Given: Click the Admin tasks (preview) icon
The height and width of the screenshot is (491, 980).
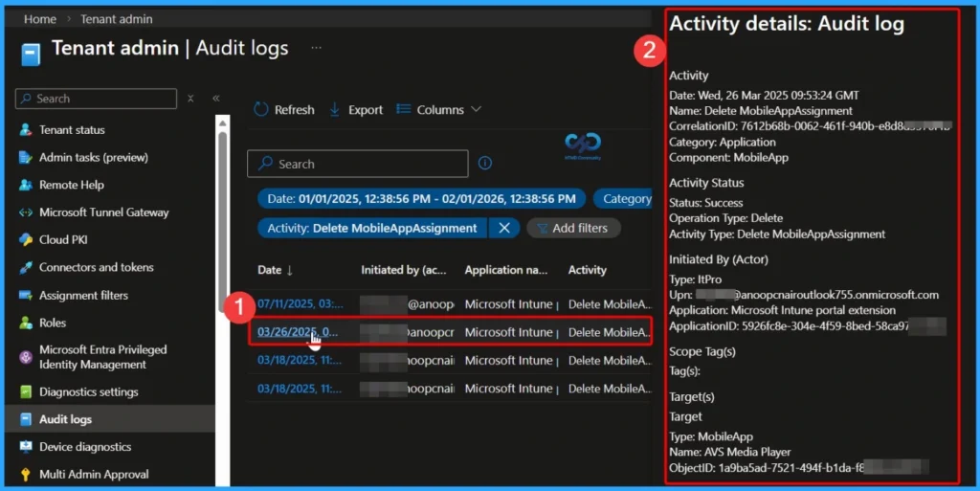Looking at the screenshot, I should click(26, 157).
